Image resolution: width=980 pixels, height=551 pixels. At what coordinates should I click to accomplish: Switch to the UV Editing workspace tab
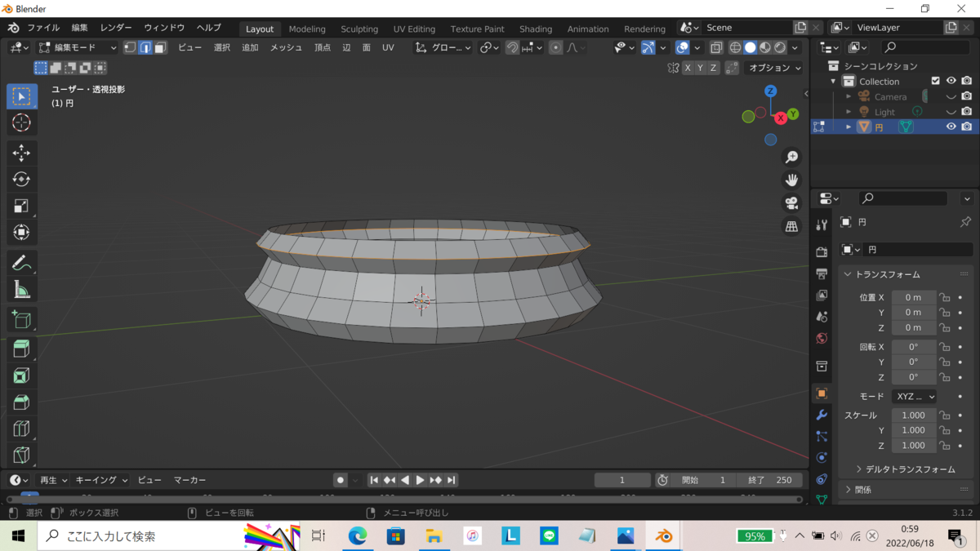click(414, 29)
